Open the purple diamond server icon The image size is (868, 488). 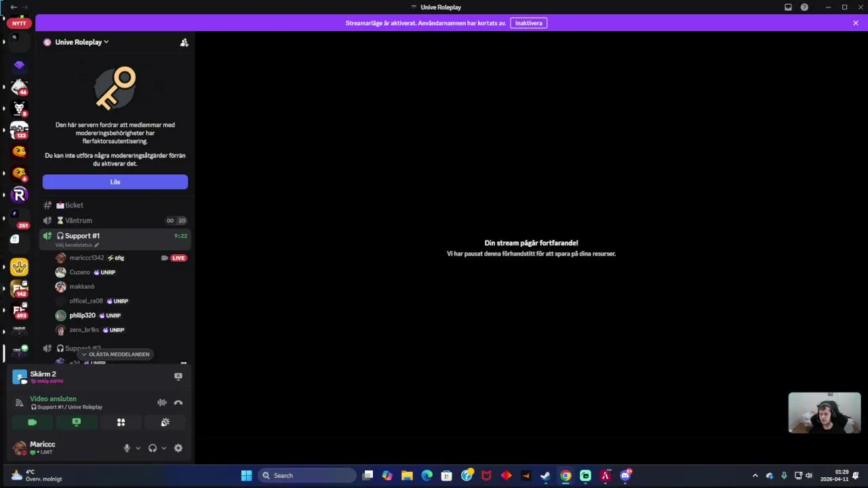tap(19, 65)
